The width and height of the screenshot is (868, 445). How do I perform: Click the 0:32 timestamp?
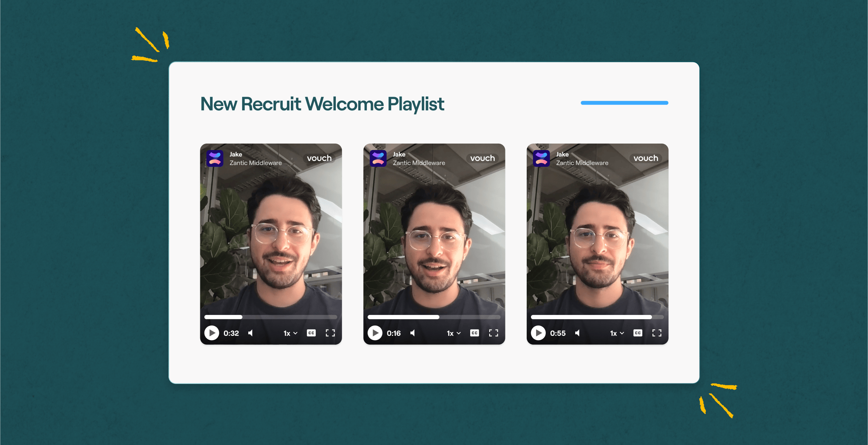[x=231, y=333]
